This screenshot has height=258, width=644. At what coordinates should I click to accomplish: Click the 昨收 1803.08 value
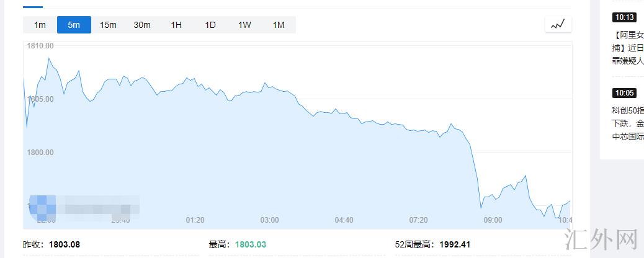tap(64, 244)
